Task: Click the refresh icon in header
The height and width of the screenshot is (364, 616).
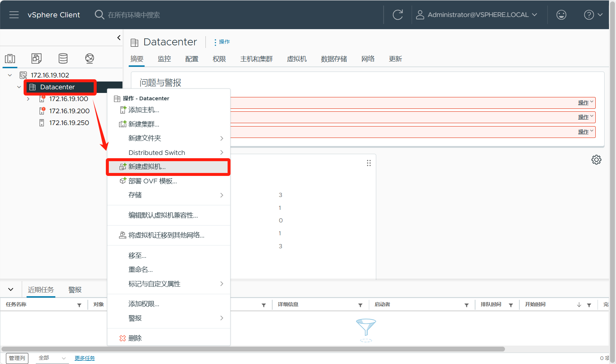Action: [398, 15]
